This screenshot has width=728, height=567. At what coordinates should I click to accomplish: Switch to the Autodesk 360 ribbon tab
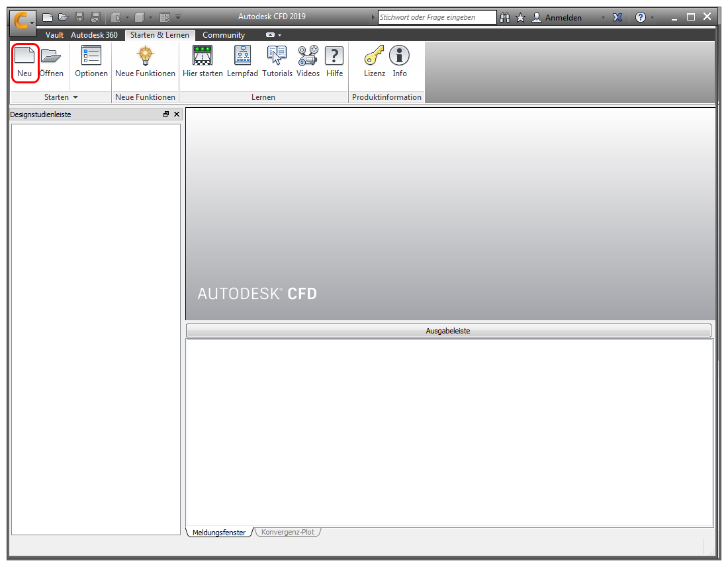(94, 35)
